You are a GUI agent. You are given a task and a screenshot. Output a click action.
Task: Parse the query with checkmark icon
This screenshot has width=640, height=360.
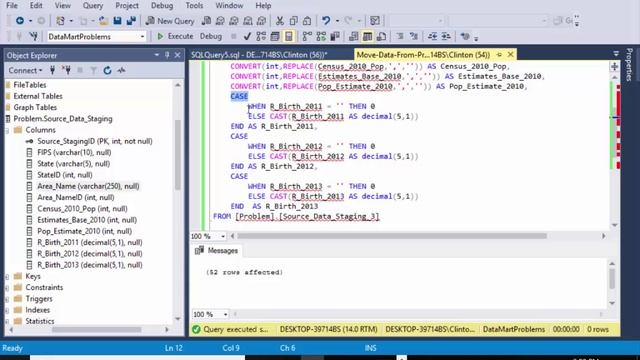coord(247,36)
